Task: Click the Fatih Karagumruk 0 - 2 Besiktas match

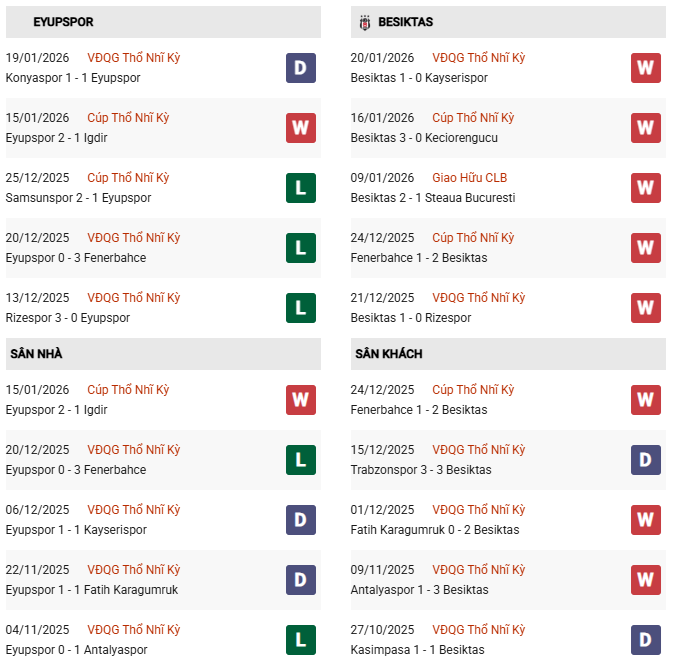Action: (x=435, y=530)
